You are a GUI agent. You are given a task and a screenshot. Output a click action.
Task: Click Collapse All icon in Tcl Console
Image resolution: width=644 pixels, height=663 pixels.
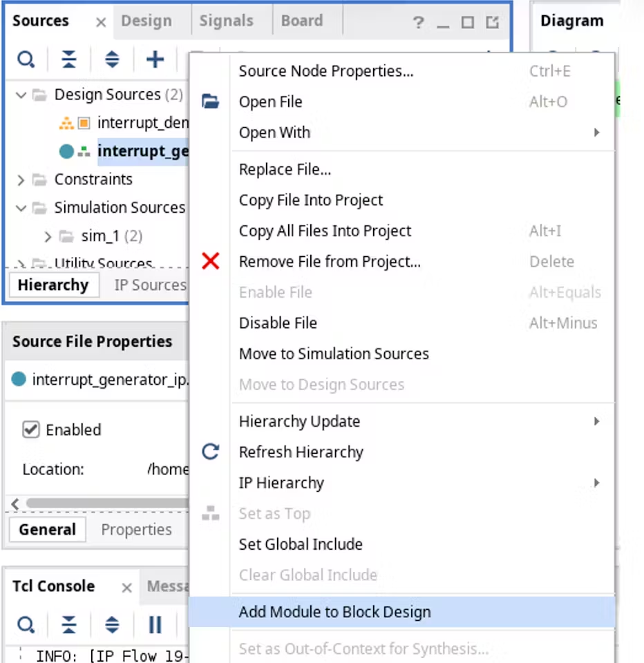(69, 625)
